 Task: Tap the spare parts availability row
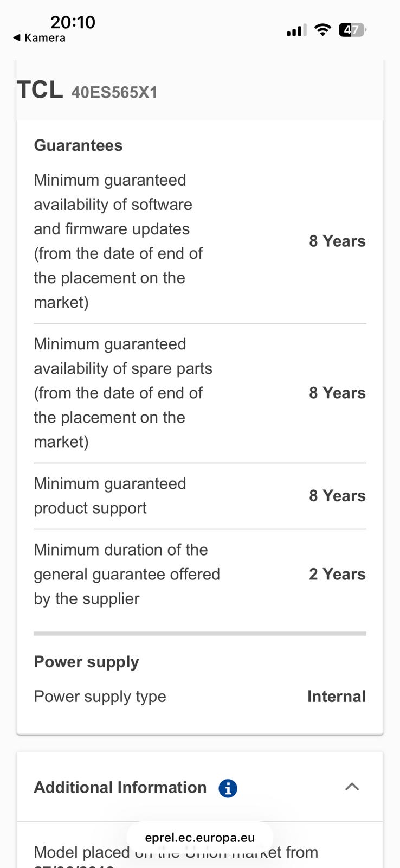tap(200, 393)
